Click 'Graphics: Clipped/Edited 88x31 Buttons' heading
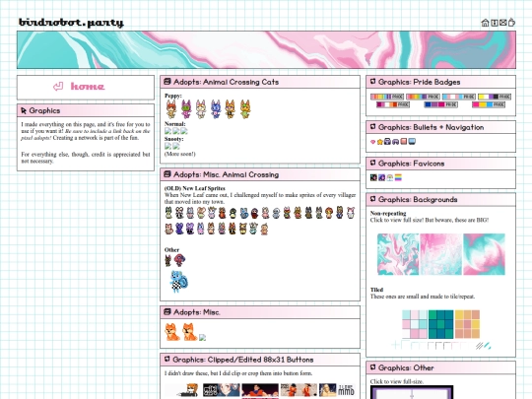This screenshot has width=532, height=399. 243,360
